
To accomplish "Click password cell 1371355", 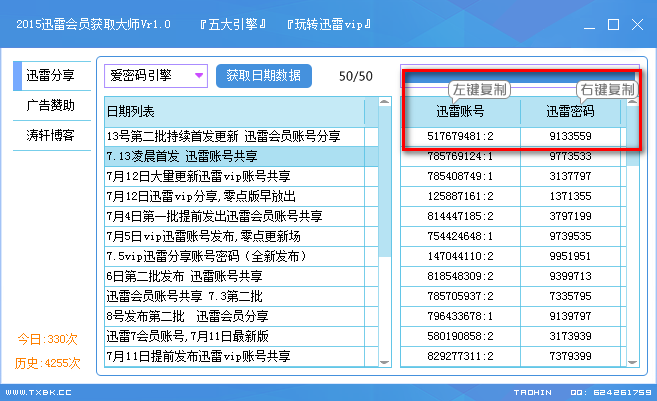I will 570,196.
